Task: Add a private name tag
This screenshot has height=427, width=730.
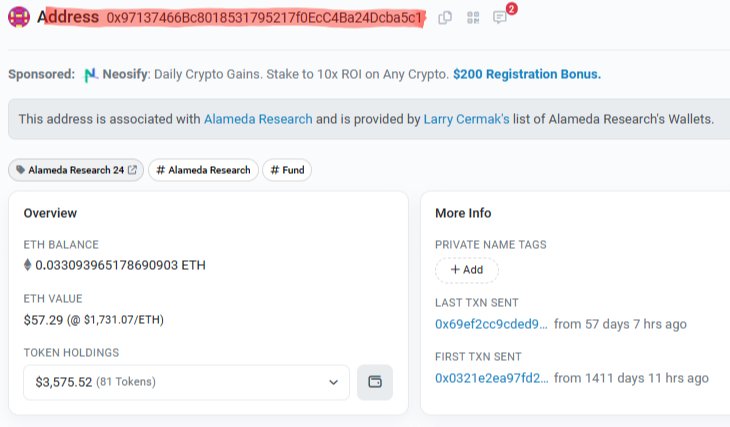Action: [466, 270]
